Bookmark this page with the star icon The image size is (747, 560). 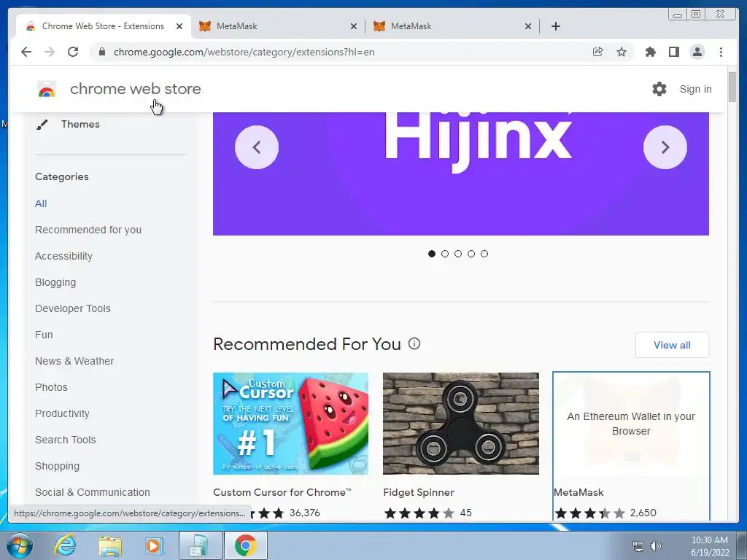click(622, 52)
